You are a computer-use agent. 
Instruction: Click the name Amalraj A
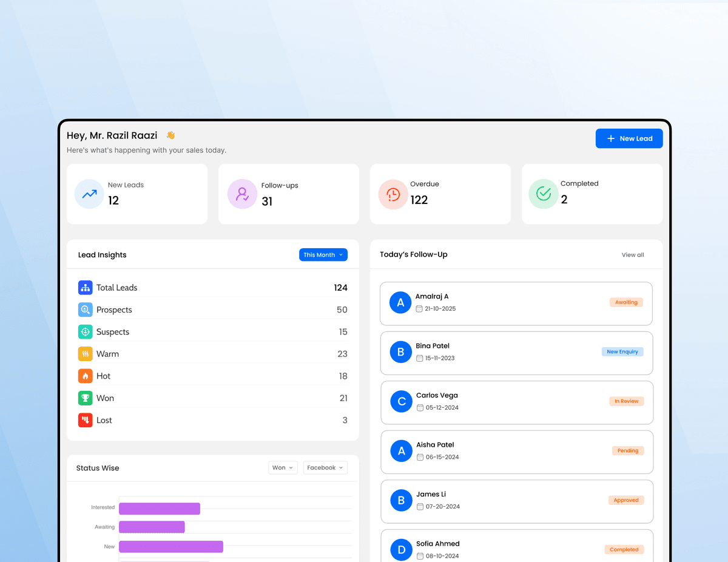point(432,296)
